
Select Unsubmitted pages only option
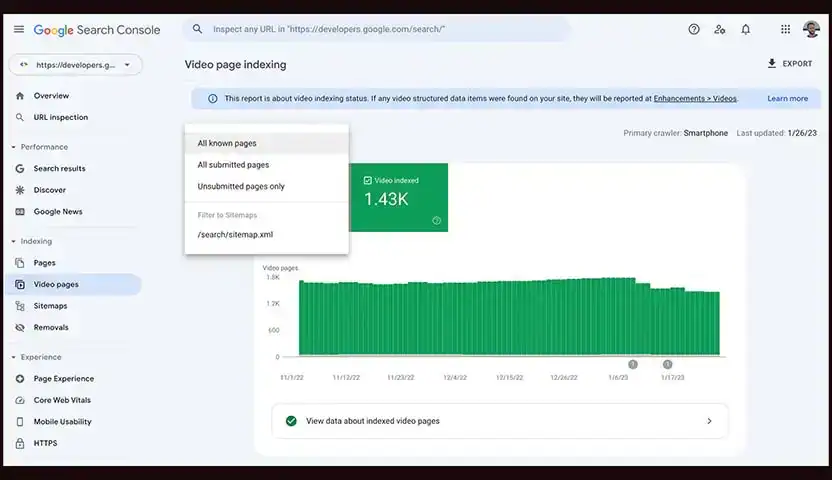266,187
